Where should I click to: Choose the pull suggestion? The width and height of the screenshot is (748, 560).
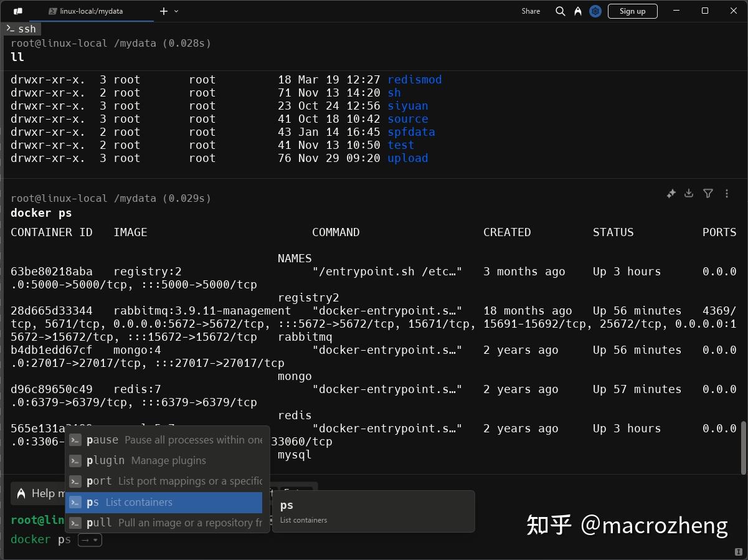click(164, 523)
